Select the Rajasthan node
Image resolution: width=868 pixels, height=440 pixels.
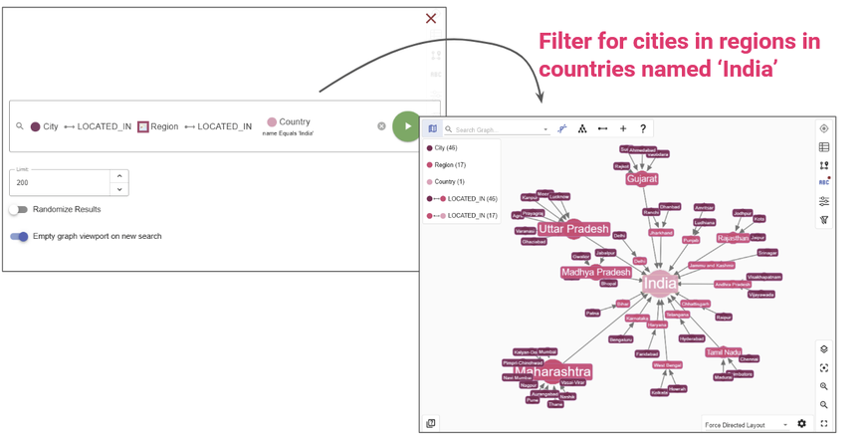pos(733,238)
